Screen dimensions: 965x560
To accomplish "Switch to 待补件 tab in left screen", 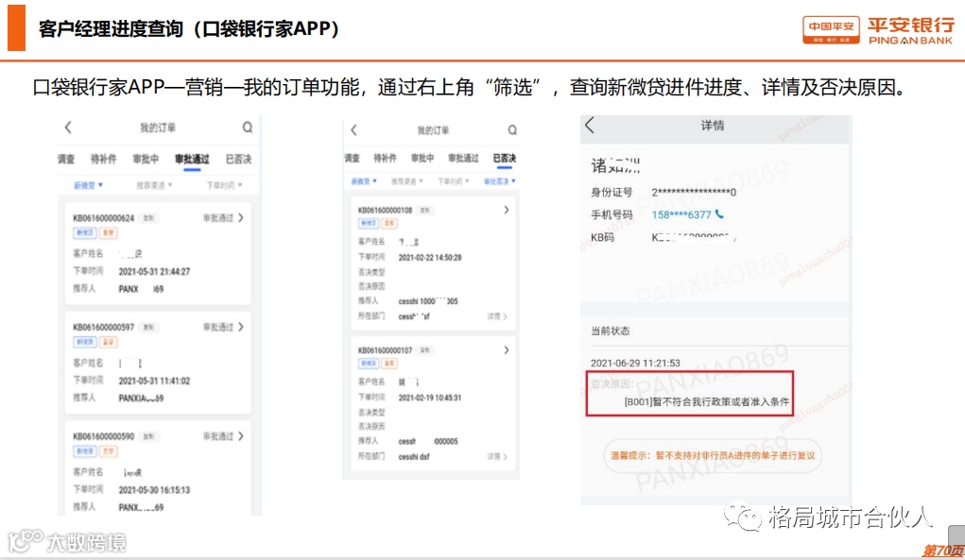I will [103, 160].
